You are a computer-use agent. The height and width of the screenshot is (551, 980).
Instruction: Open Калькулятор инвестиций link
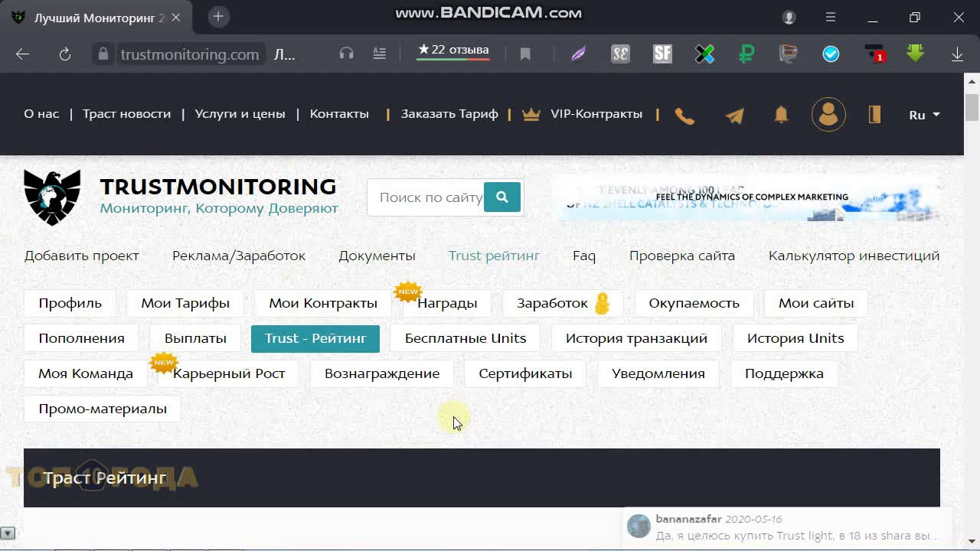(854, 256)
